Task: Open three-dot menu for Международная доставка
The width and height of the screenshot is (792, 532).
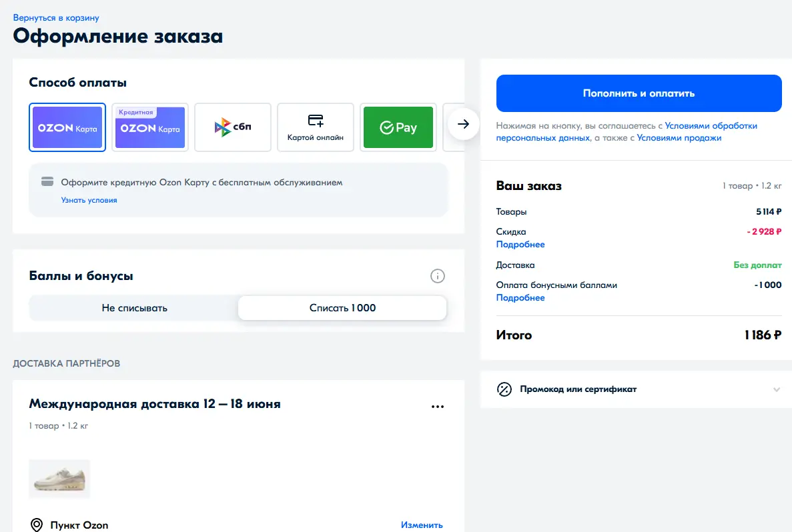Action: [x=438, y=406]
